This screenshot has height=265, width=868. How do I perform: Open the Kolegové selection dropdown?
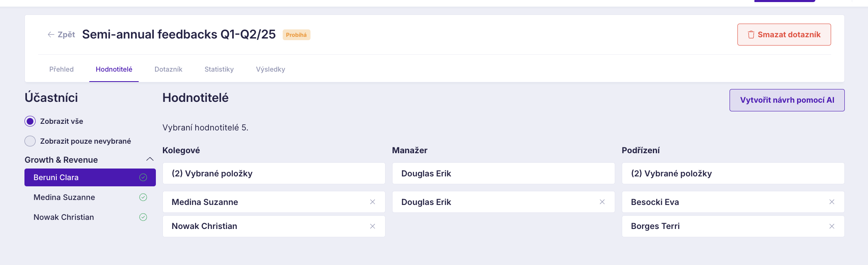[274, 173]
